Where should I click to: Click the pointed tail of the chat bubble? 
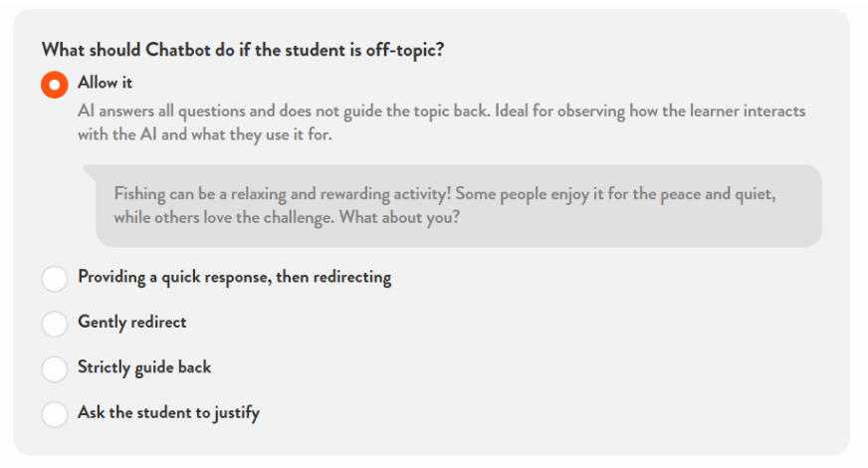(x=91, y=169)
